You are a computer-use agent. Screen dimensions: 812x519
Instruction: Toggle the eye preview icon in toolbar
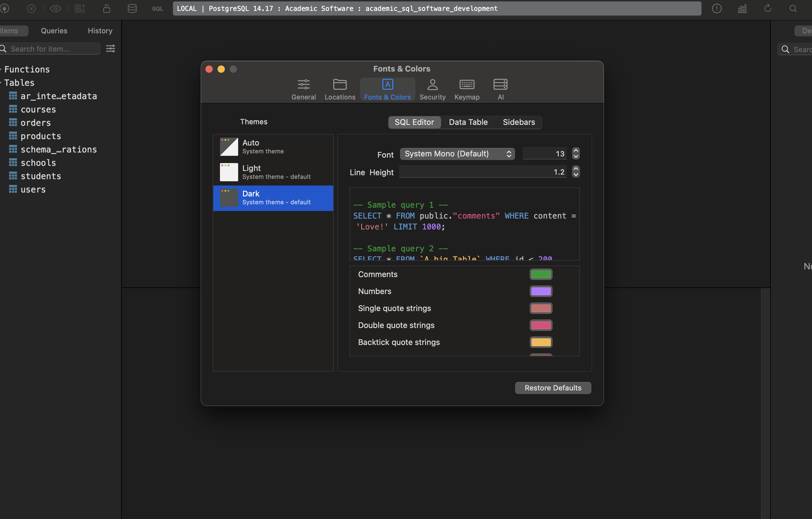pyautogui.click(x=56, y=8)
